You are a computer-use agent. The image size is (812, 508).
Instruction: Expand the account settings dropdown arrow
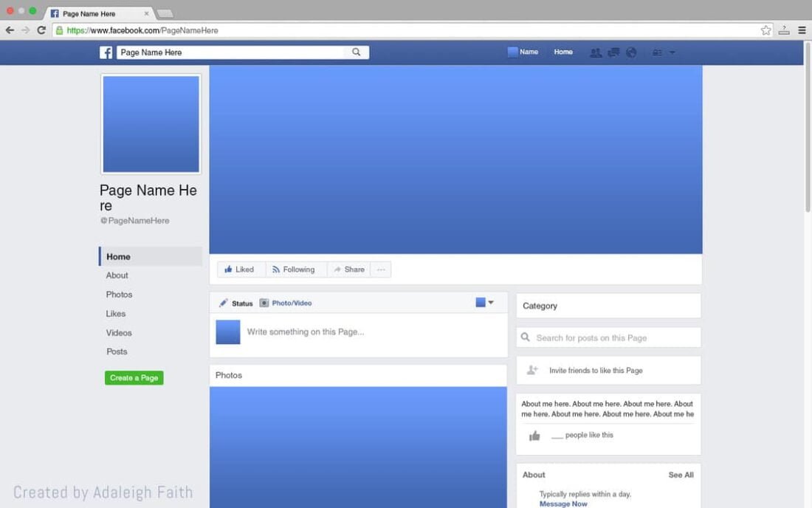(670, 52)
